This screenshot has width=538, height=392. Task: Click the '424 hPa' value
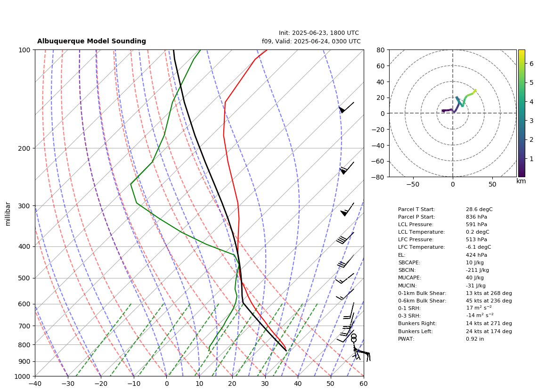[476, 255]
